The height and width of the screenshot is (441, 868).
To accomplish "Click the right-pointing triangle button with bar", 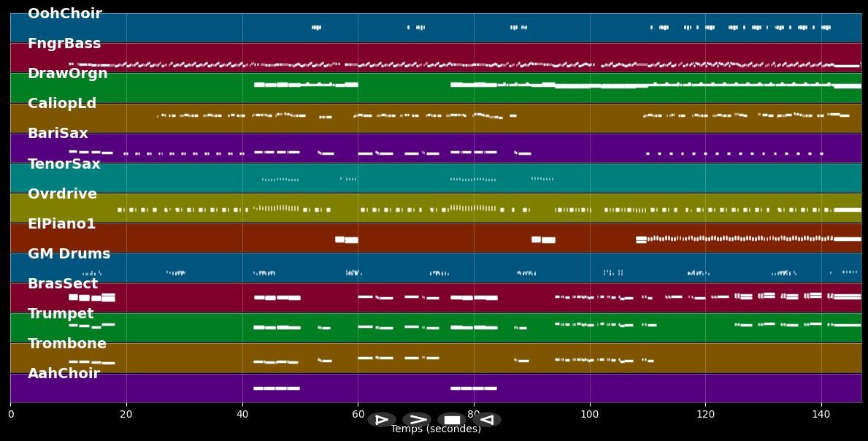I will coord(381,420).
